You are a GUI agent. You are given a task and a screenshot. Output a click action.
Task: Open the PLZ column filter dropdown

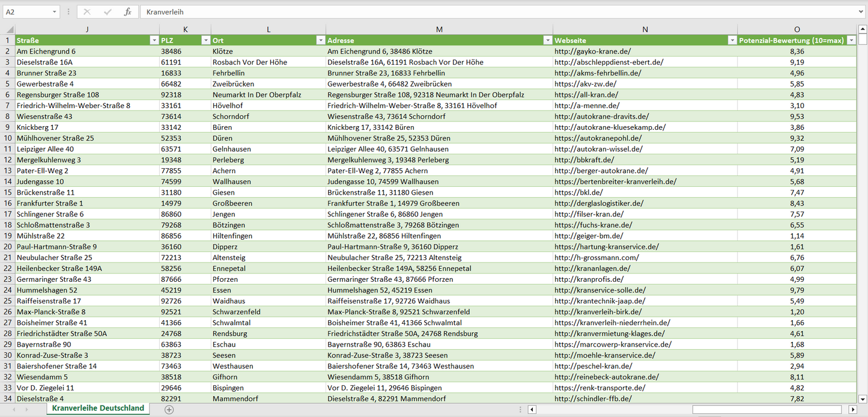point(205,40)
